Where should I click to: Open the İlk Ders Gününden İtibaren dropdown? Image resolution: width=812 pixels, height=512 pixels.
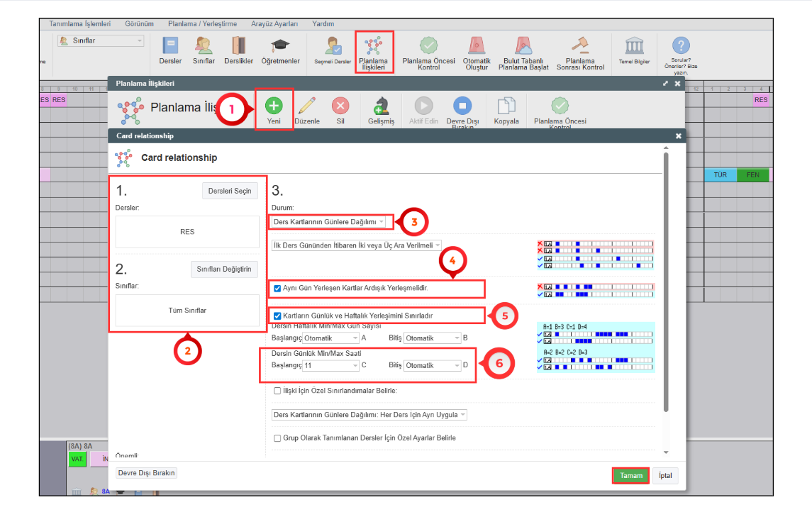click(357, 245)
